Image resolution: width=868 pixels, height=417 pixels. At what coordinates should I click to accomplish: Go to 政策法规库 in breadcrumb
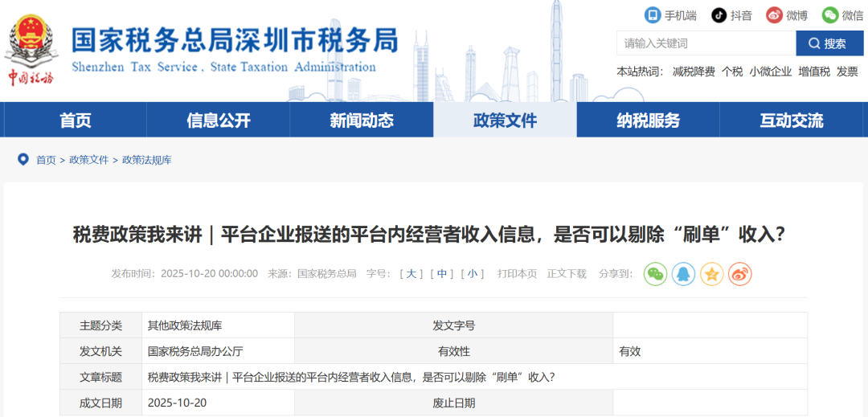click(147, 161)
